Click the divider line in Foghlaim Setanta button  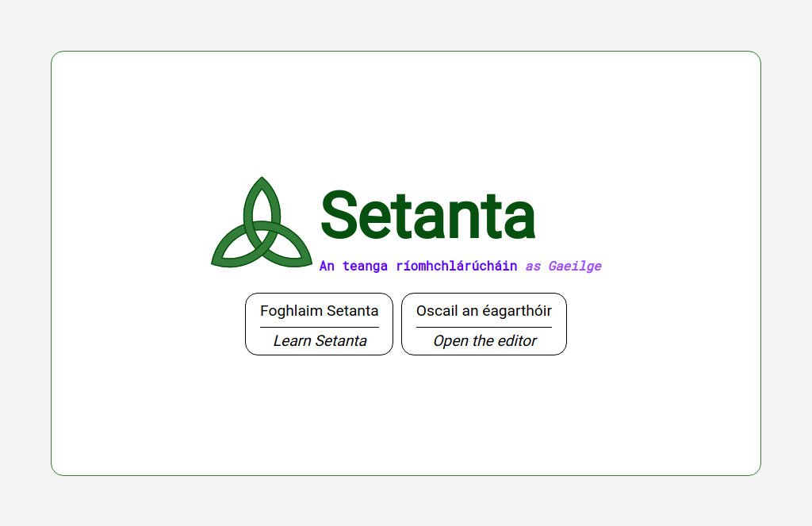pyautogui.click(x=319, y=327)
